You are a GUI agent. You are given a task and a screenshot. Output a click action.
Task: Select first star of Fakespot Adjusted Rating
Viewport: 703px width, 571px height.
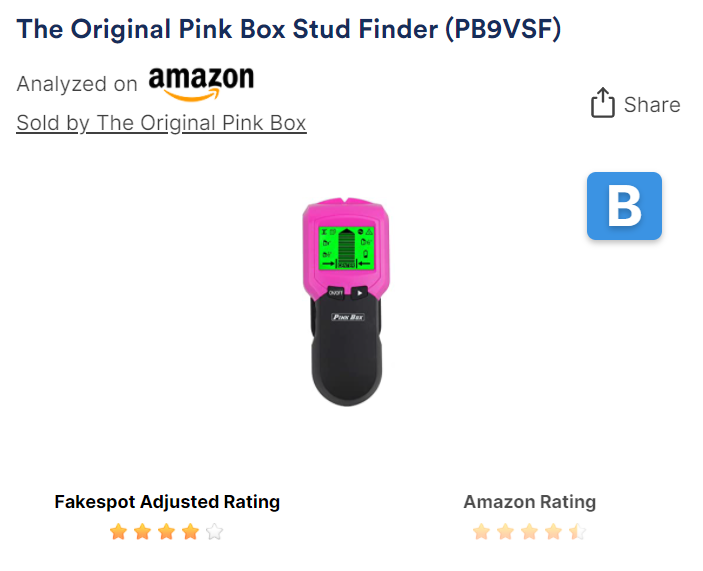(118, 532)
